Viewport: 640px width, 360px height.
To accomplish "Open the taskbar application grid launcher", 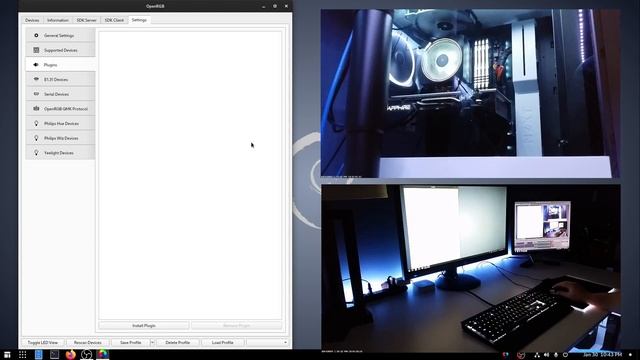I will click(22, 355).
